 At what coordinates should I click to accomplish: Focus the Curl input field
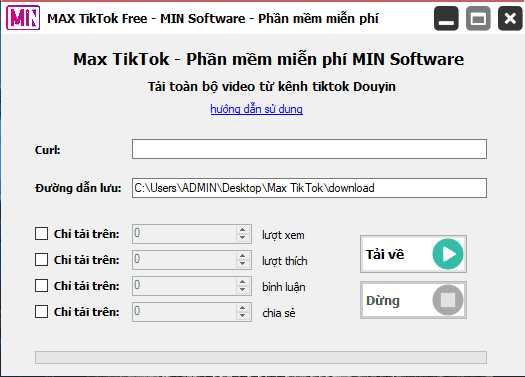point(309,149)
